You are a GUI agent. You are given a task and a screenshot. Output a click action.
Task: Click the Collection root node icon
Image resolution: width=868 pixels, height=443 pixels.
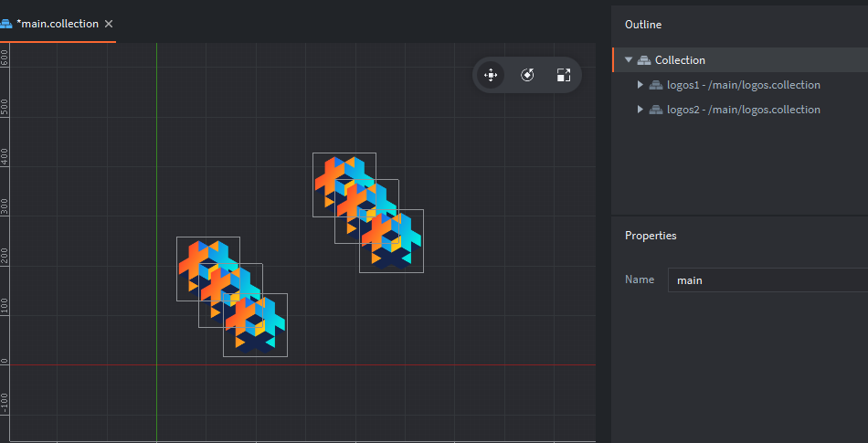(644, 60)
